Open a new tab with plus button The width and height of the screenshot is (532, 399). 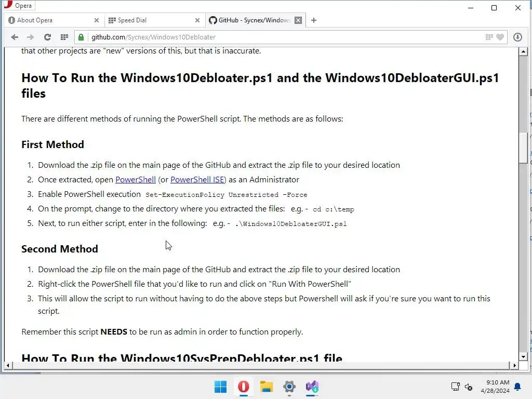[314, 20]
